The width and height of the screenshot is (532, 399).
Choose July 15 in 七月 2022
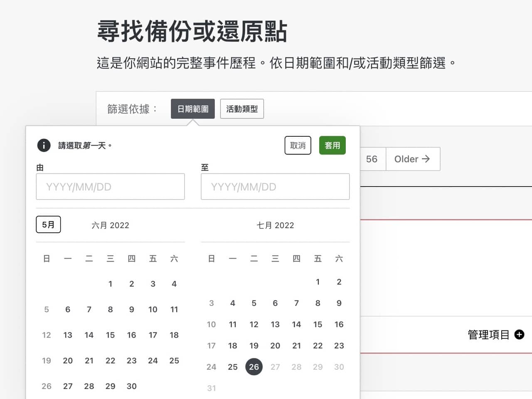click(x=318, y=324)
